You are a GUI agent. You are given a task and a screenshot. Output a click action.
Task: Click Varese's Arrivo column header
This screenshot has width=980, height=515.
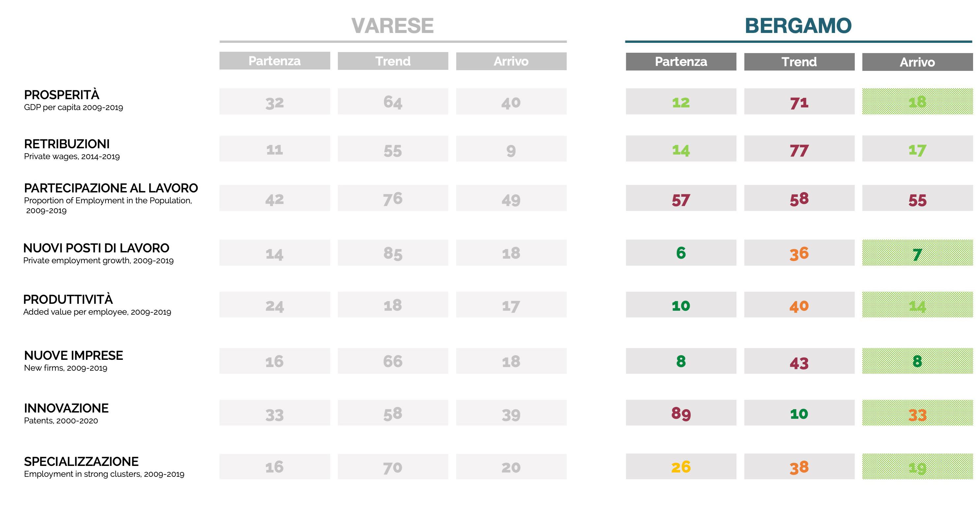pyautogui.click(x=511, y=61)
